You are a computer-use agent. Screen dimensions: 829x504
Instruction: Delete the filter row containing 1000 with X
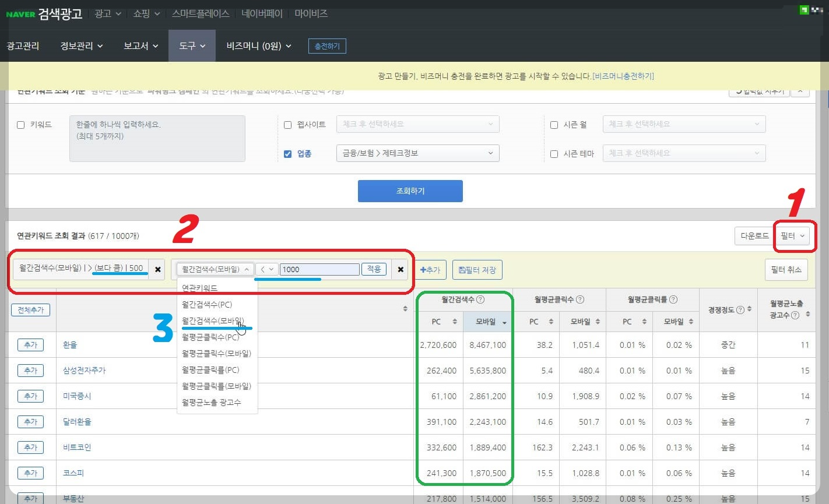(401, 269)
